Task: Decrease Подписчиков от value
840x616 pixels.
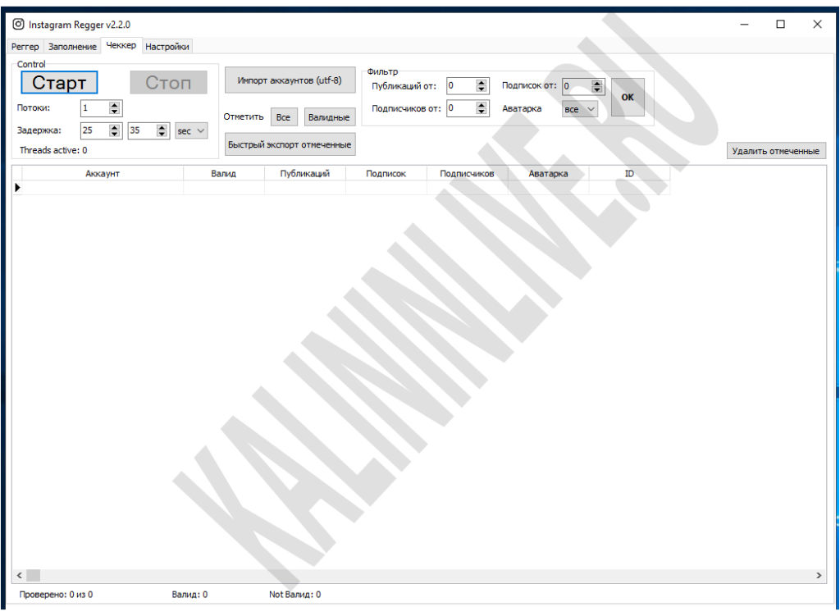Action: [x=482, y=112]
